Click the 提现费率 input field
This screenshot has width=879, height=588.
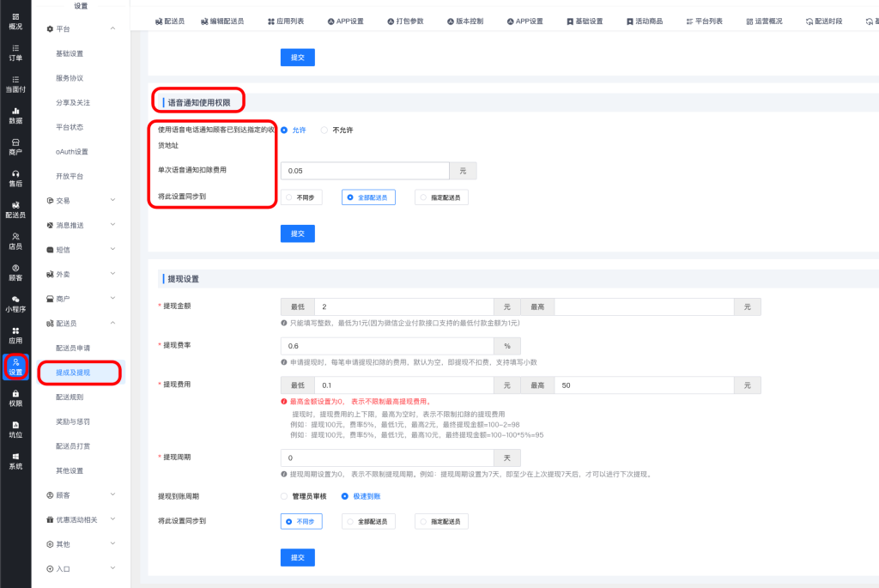386,346
